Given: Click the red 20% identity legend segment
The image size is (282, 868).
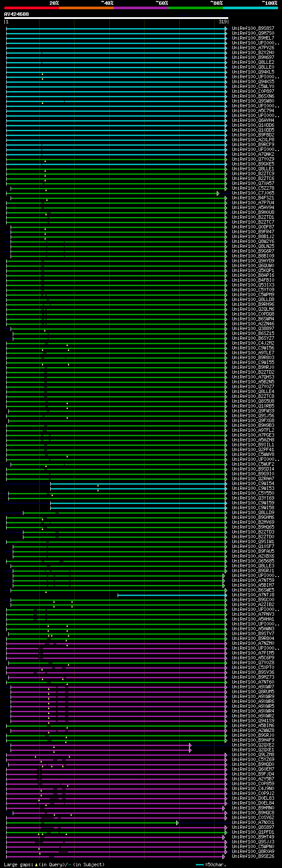Looking at the screenshot, I should click(32, 8).
